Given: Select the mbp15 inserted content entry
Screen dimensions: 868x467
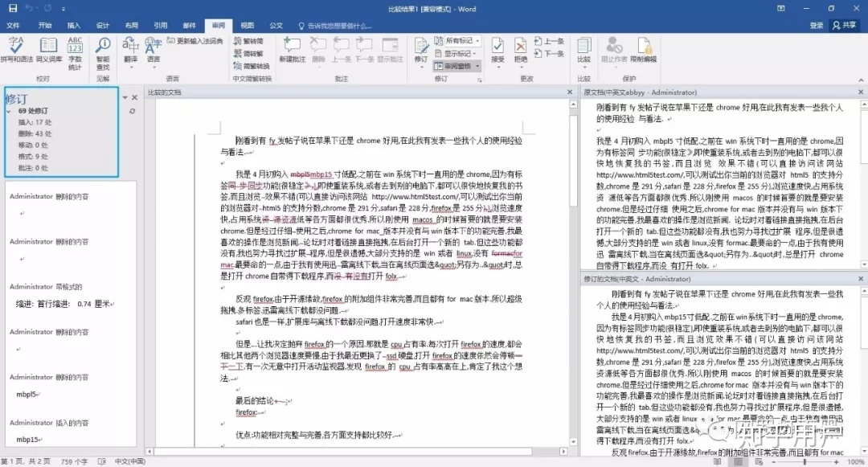Looking at the screenshot, I should (x=29, y=440).
